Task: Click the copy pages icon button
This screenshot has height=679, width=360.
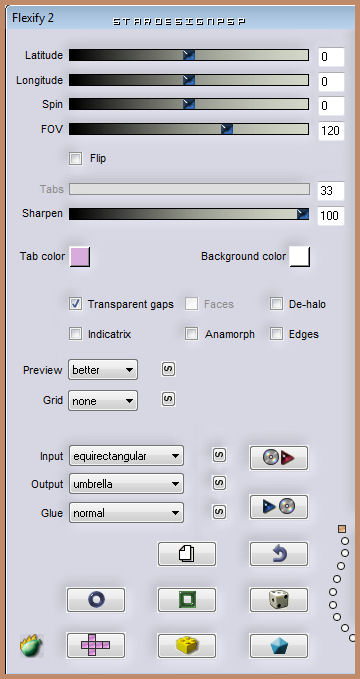Action: 187,553
